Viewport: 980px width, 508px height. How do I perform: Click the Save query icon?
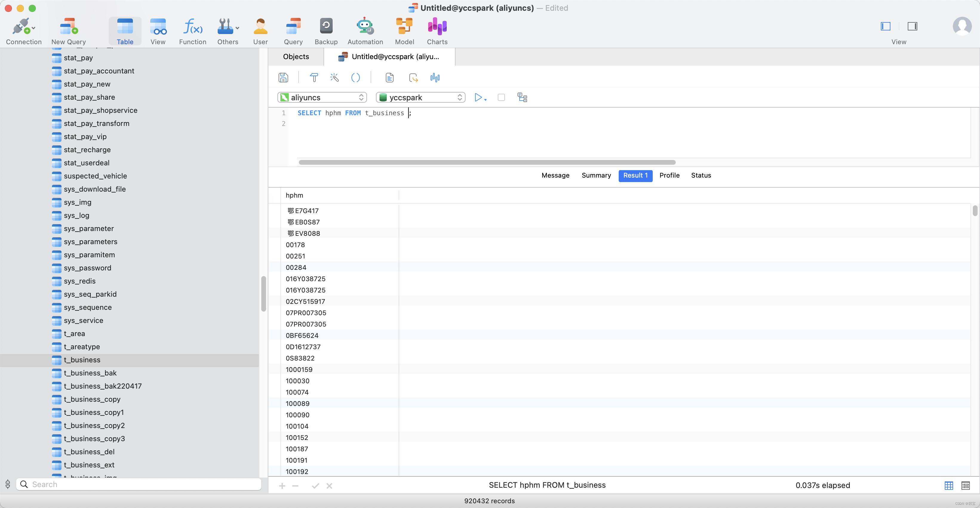(x=283, y=78)
